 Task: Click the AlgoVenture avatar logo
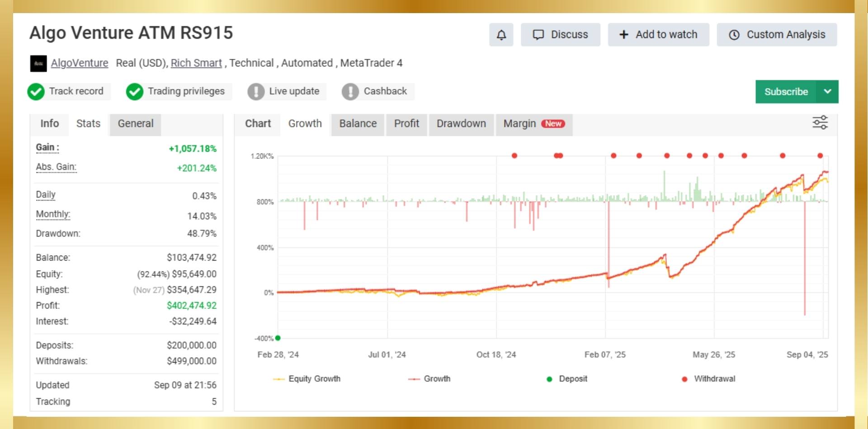click(x=38, y=63)
